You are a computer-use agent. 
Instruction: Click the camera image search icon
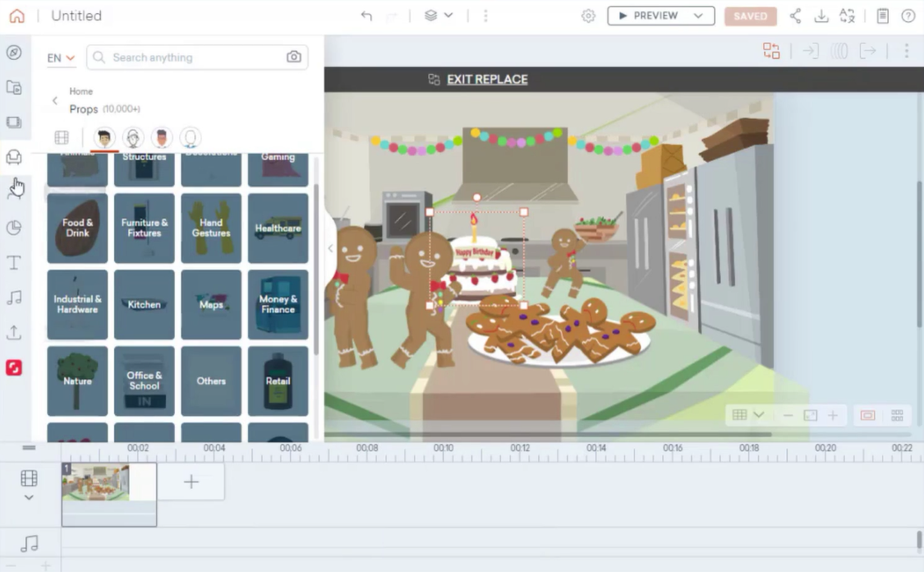click(293, 58)
